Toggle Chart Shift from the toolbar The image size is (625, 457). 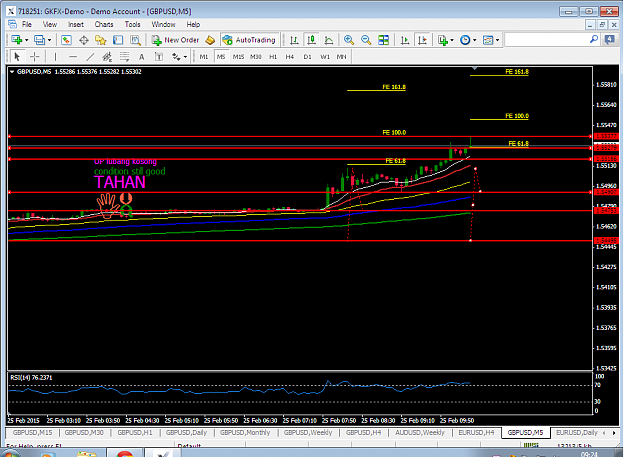pos(423,40)
